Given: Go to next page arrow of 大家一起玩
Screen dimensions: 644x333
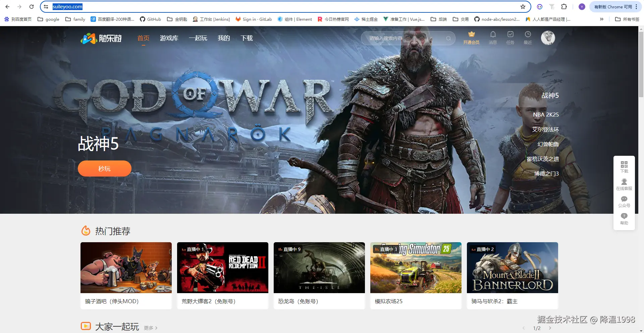Looking at the screenshot, I should click(550, 328).
